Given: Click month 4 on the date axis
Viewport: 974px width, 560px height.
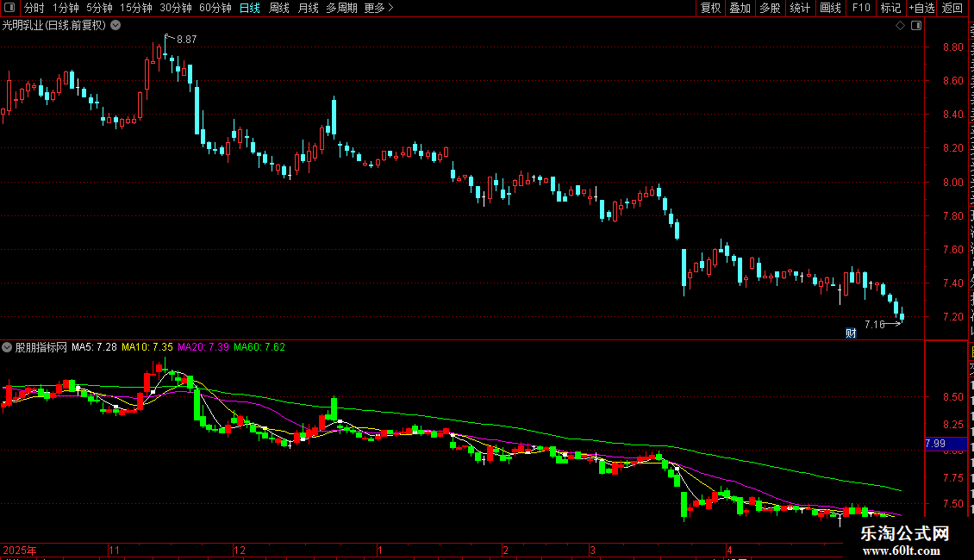Looking at the screenshot, I should point(730,550).
